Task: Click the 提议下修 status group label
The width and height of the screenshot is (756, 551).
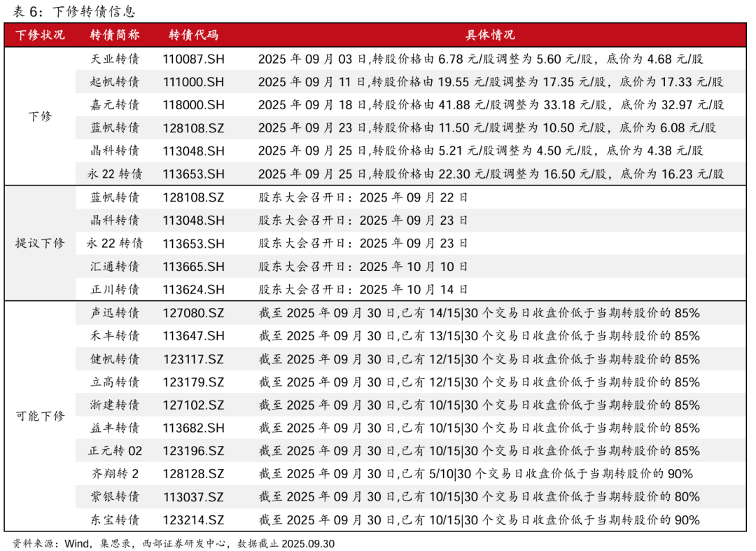Action: [40, 243]
